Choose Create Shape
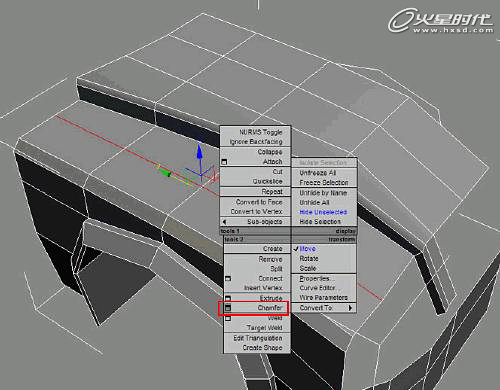500x390 pixels. pos(262,348)
